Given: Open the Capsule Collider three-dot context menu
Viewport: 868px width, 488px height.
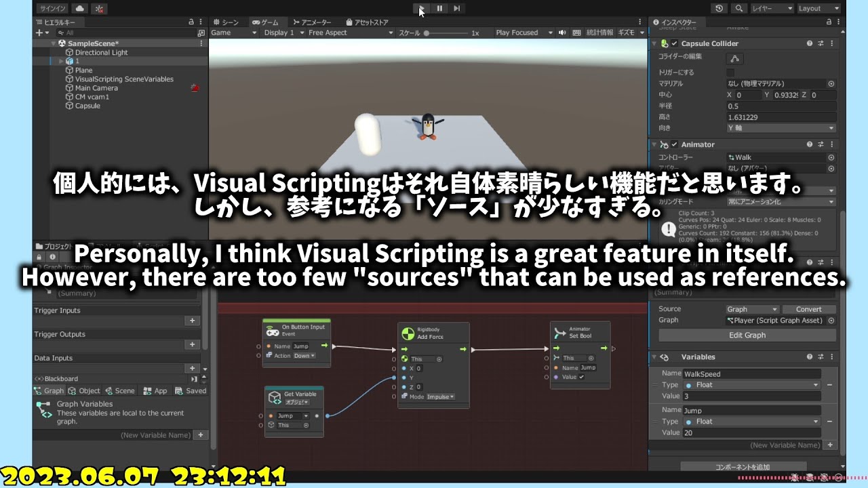Looking at the screenshot, I should pyautogui.click(x=831, y=43).
